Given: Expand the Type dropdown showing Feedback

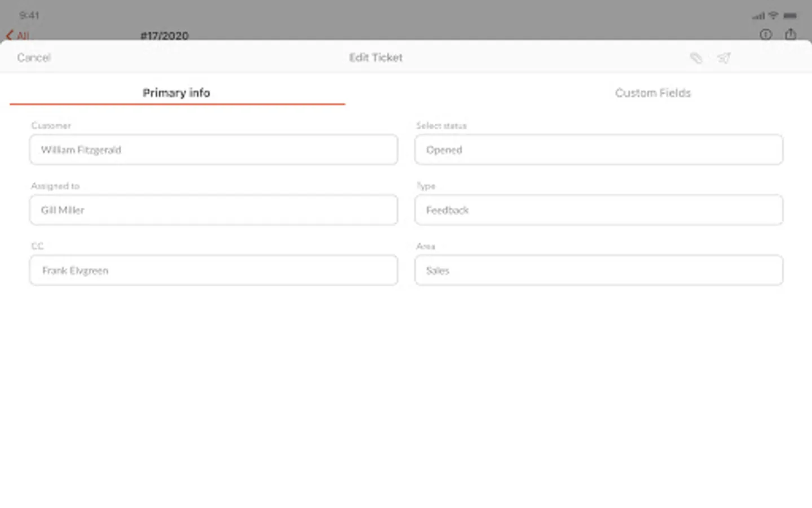Looking at the screenshot, I should (598, 210).
